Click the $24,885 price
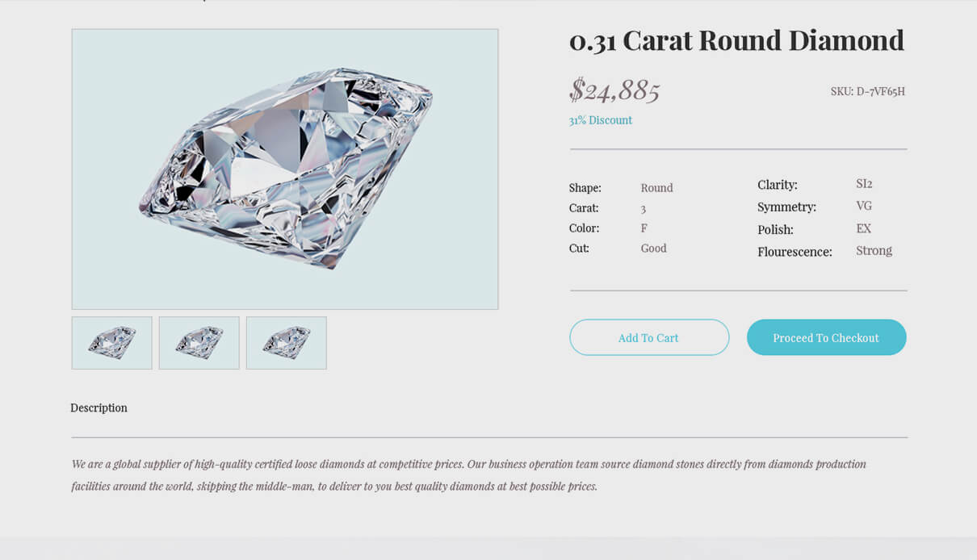Screen dimensions: 977x560 pos(614,90)
